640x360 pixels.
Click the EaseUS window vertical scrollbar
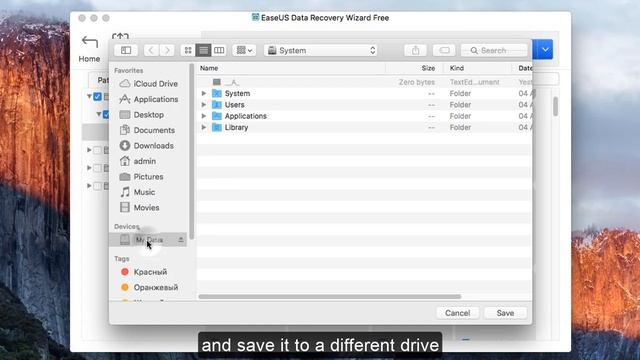555,106
